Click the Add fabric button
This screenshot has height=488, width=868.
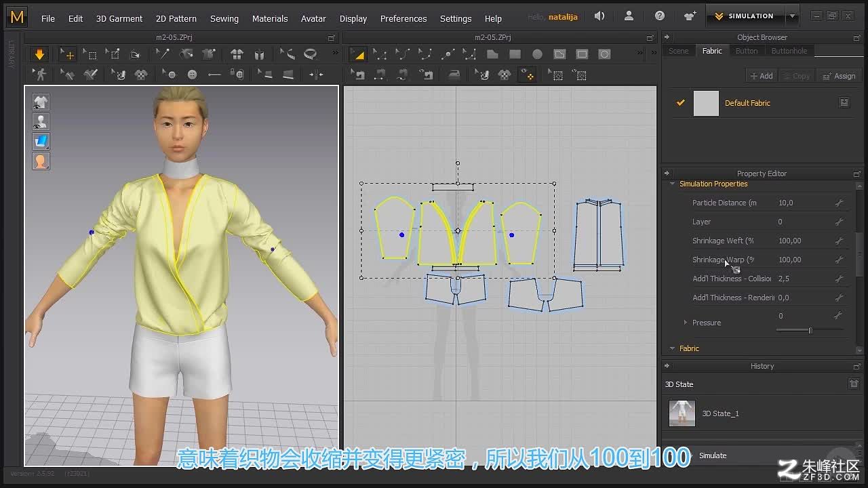tap(761, 76)
